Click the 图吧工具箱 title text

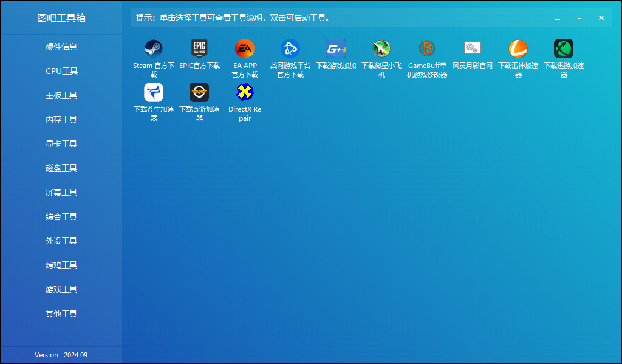(x=61, y=18)
